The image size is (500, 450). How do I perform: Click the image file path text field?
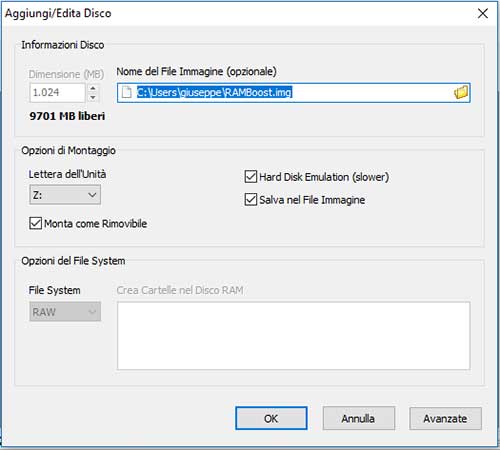(x=294, y=93)
